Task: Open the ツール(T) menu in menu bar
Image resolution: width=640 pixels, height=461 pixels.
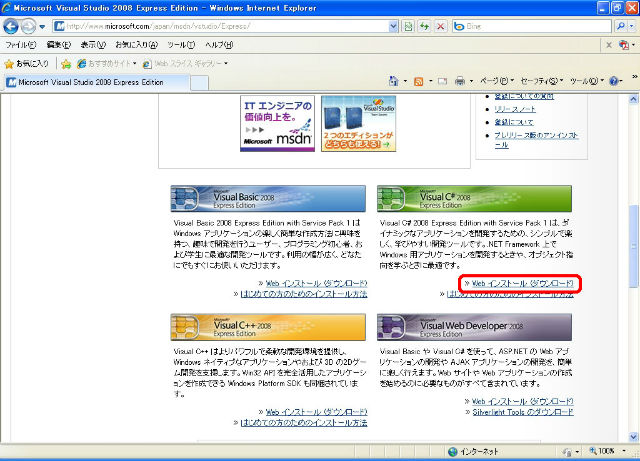Action: 181,45
